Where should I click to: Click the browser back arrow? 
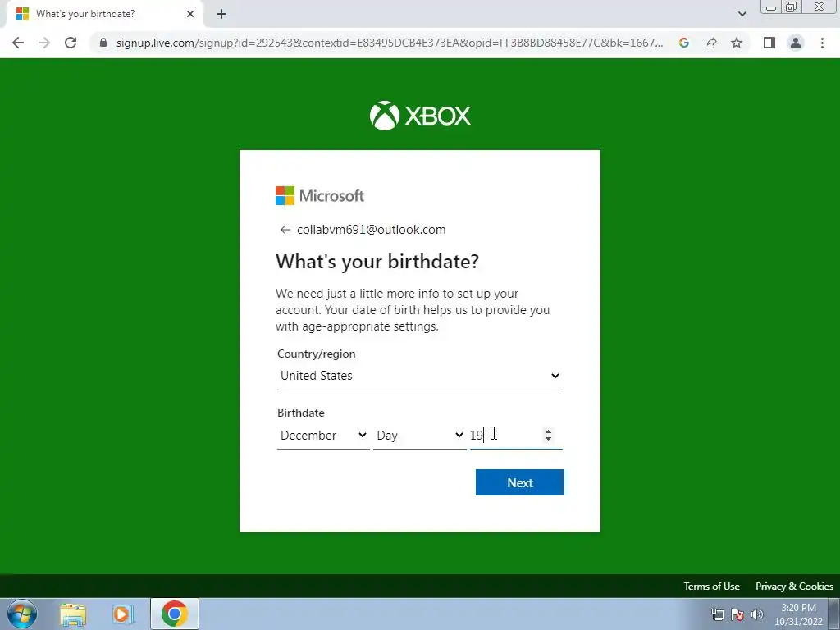click(18, 43)
